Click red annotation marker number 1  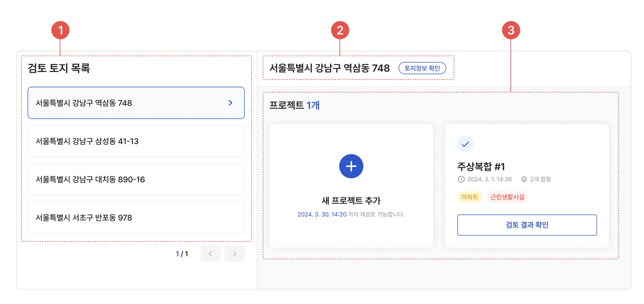pyautogui.click(x=60, y=30)
